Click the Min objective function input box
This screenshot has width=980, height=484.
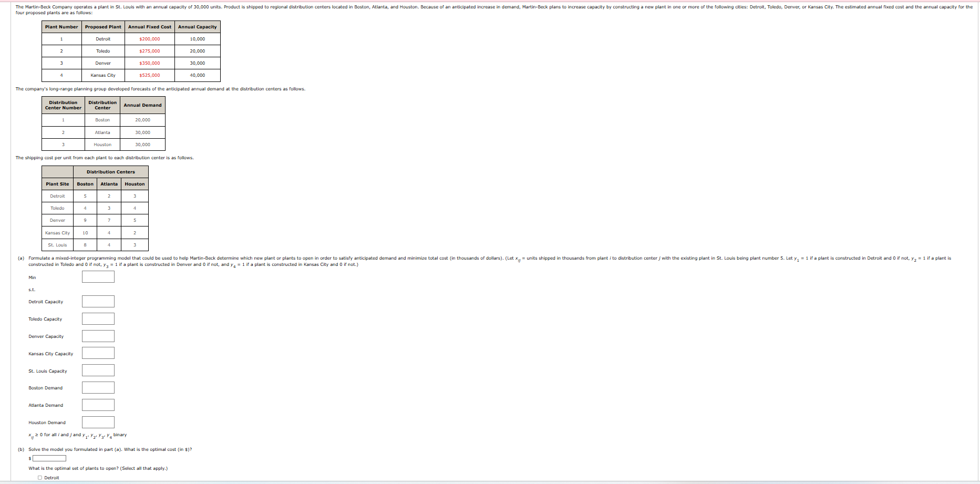[x=98, y=277]
